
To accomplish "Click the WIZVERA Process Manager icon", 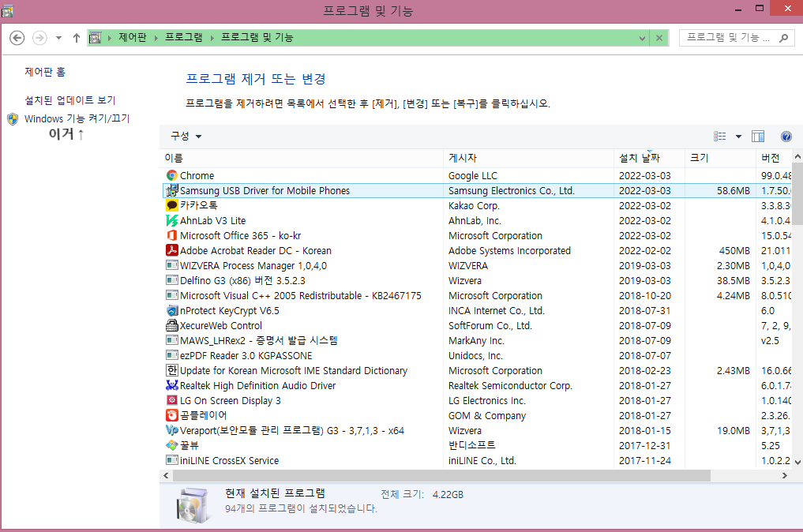I will [172, 265].
